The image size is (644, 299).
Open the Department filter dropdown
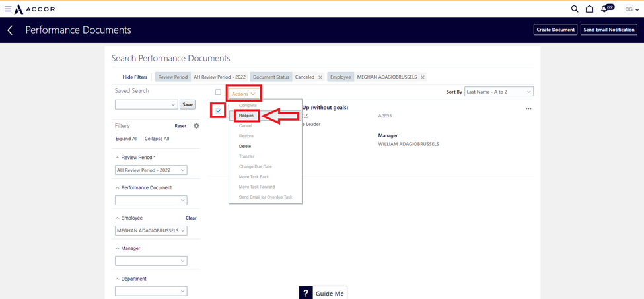(x=151, y=291)
